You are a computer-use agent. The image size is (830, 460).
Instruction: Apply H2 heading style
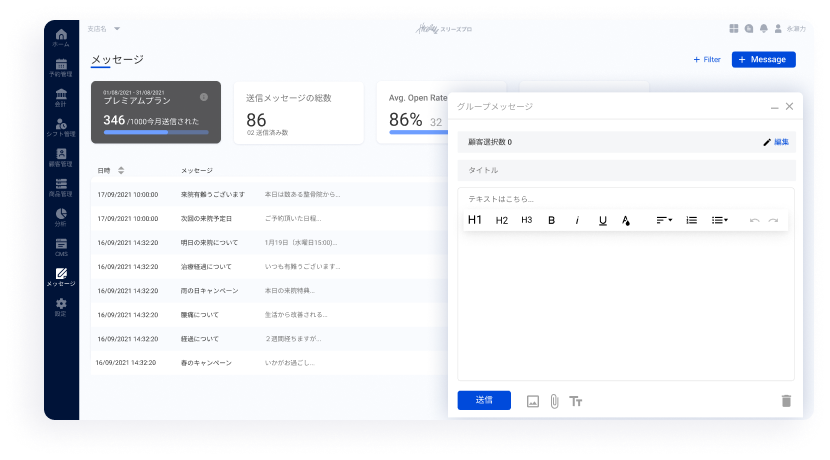coord(502,220)
